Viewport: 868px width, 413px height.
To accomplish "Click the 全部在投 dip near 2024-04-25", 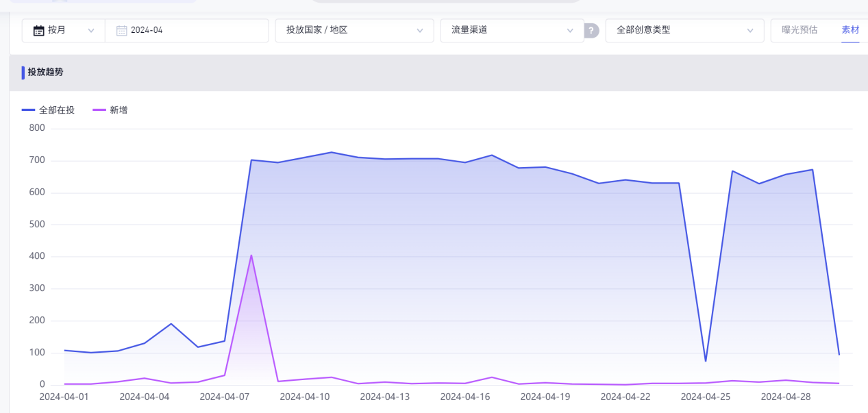I will point(706,361).
